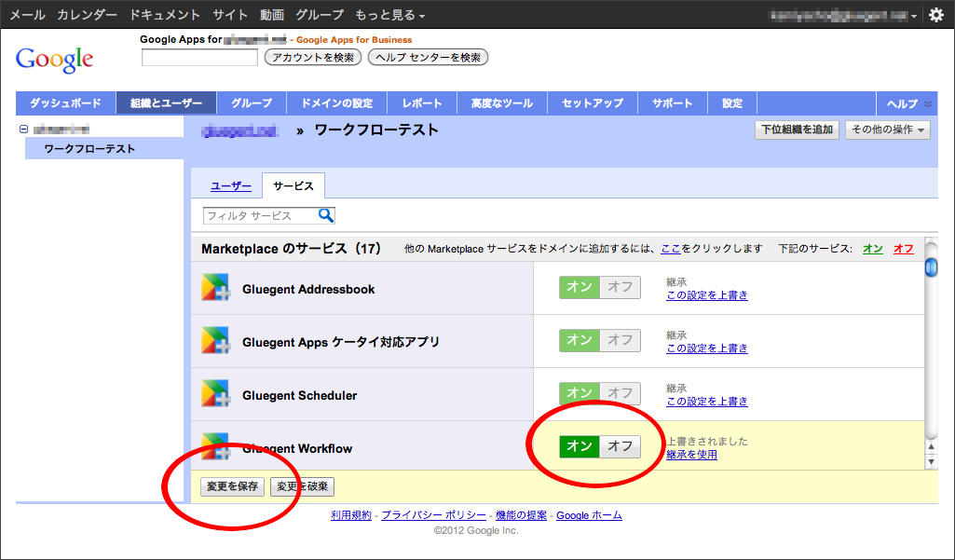Click the Gluegent Addressbook app icon
Image resolution: width=955 pixels, height=560 pixels.
pos(215,289)
